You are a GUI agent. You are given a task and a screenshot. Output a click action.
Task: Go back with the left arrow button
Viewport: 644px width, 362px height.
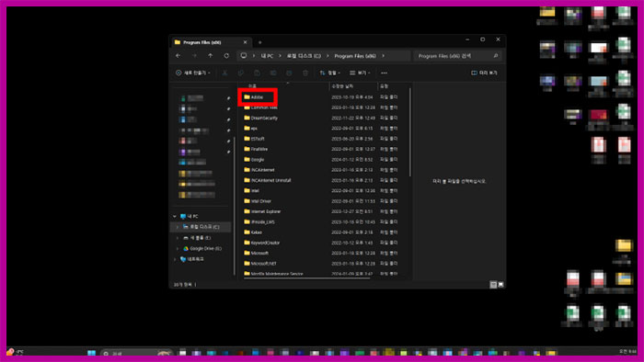(178, 56)
